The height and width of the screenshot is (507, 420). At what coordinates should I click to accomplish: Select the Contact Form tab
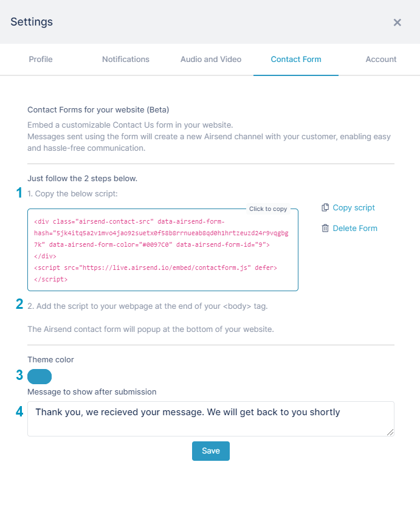click(x=296, y=59)
